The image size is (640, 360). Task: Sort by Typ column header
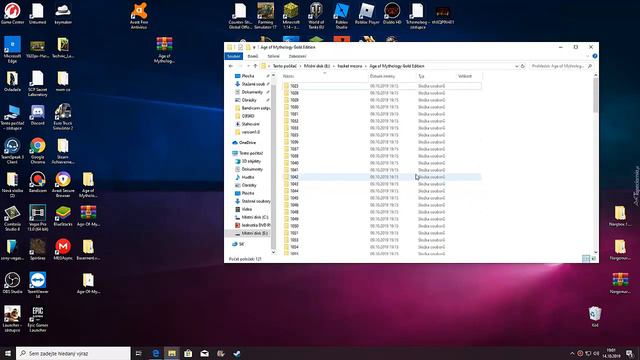[x=436, y=76]
